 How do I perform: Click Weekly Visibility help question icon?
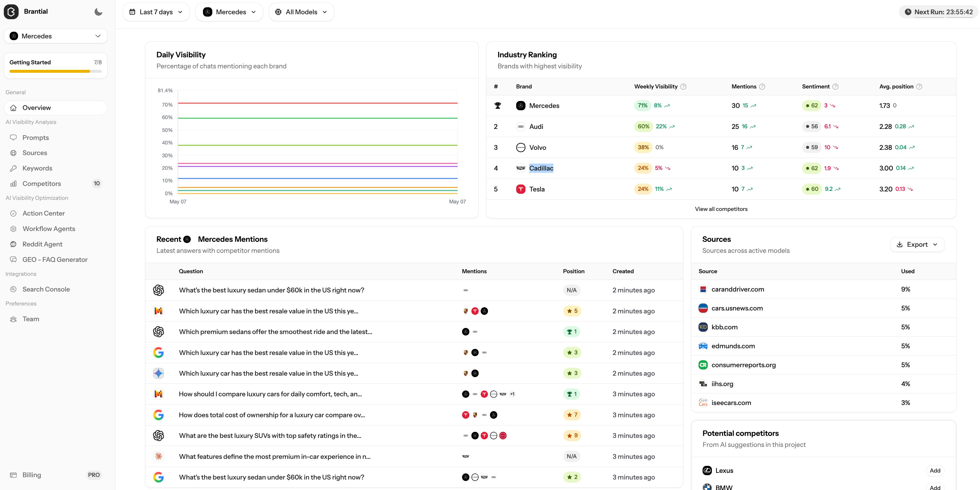pos(683,87)
